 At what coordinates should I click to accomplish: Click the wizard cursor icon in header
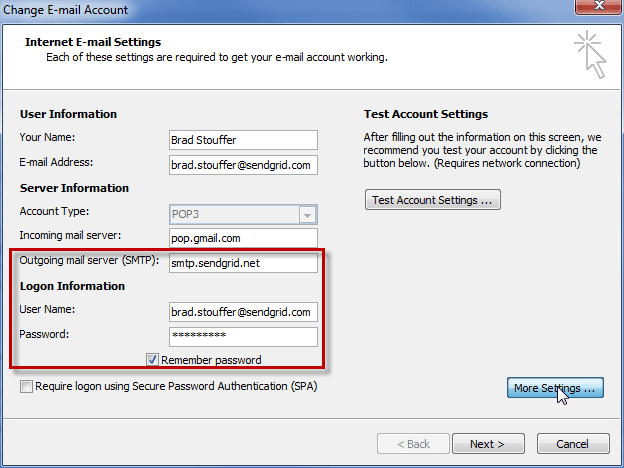[x=589, y=54]
